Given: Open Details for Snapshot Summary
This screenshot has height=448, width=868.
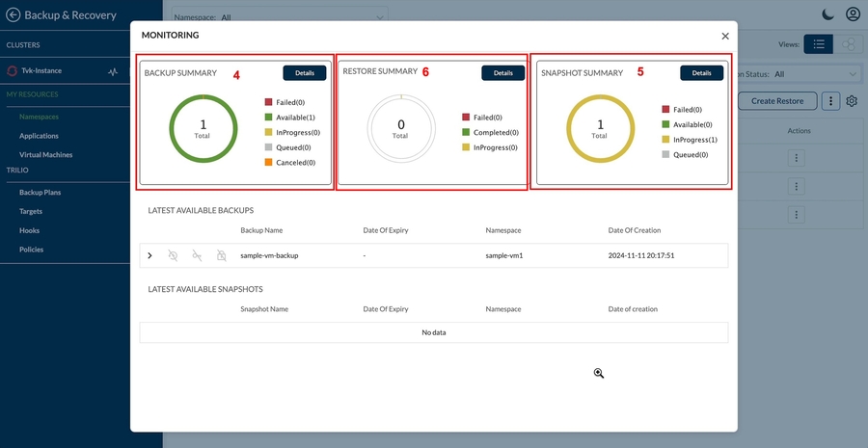Looking at the screenshot, I should 701,73.
